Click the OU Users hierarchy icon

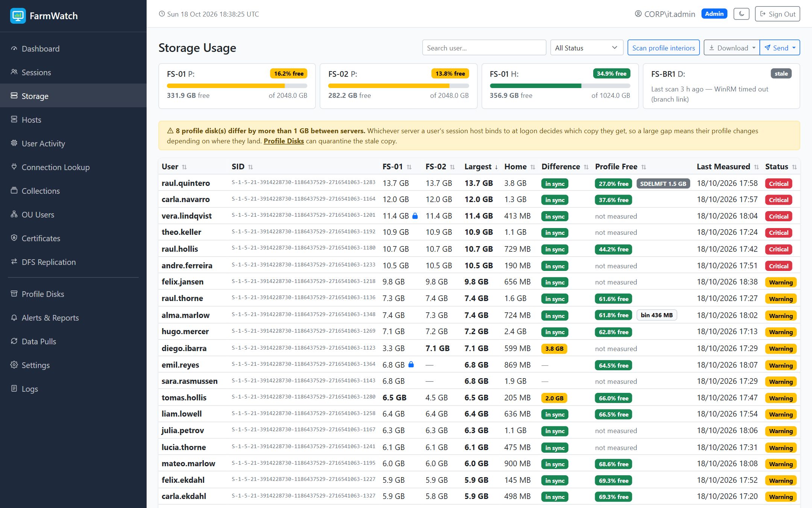click(x=14, y=214)
